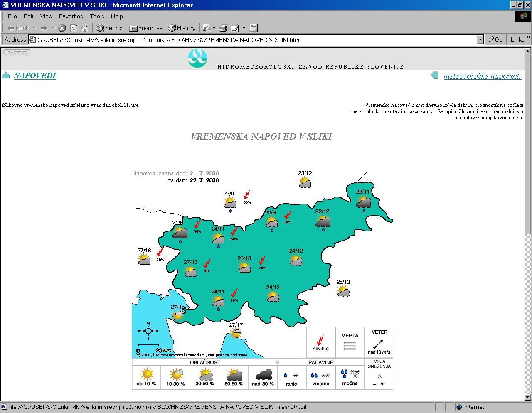Open the File menu
This screenshot has width=532, height=413.
[x=12, y=16]
